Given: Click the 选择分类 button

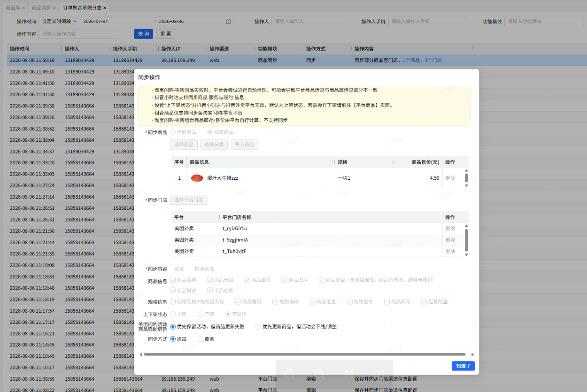Looking at the screenshot, I should pyautogui.click(x=214, y=145).
